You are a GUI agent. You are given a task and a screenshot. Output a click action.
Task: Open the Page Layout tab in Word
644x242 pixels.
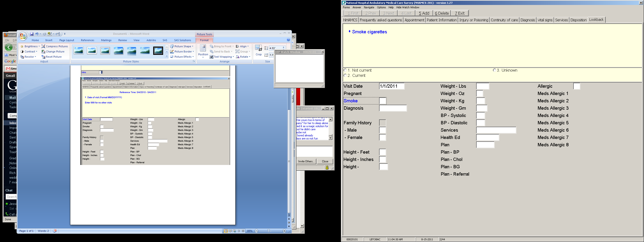[67, 40]
